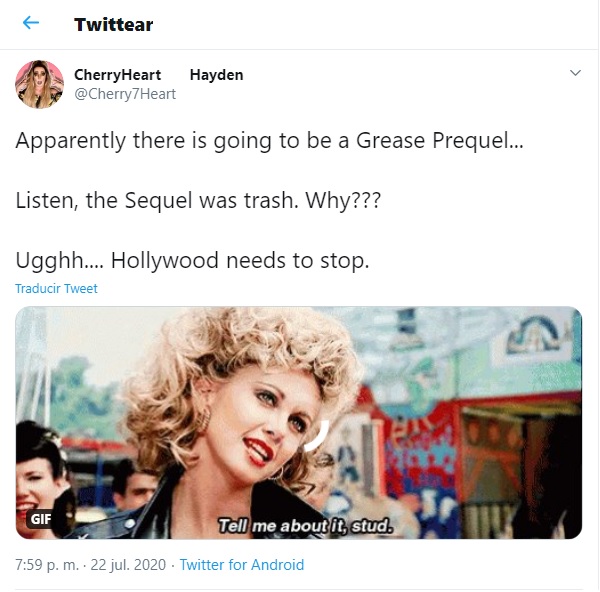This screenshot has height=592, width=600.
Task: Click the Hayden name in the header
Action: [216, 75]
